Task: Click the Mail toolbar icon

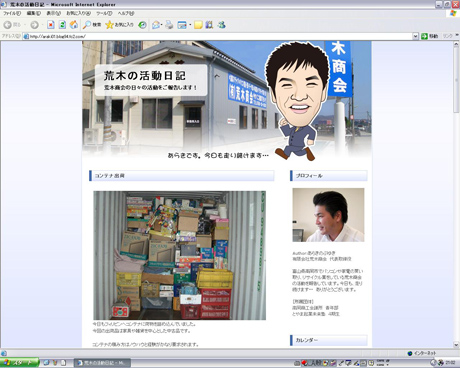Action: 156,25
